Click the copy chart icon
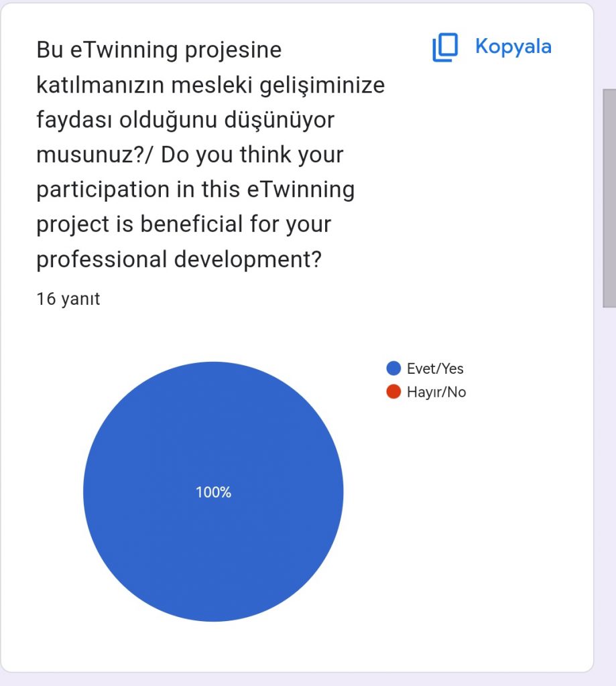The image size is (616, 686). [x=445, y=48]
